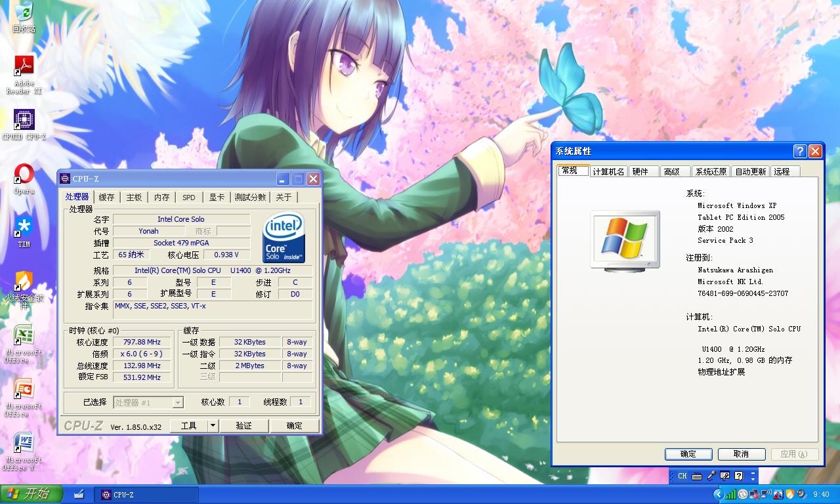840x504 pixels.
Task: Click the CPU-Z OK button
Action: click(294, 426)
